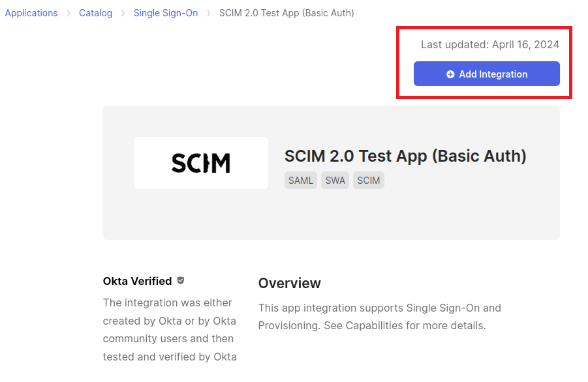Click the Okta Verified heading
This screenshot has width=588, height=382.
(137, 281)
